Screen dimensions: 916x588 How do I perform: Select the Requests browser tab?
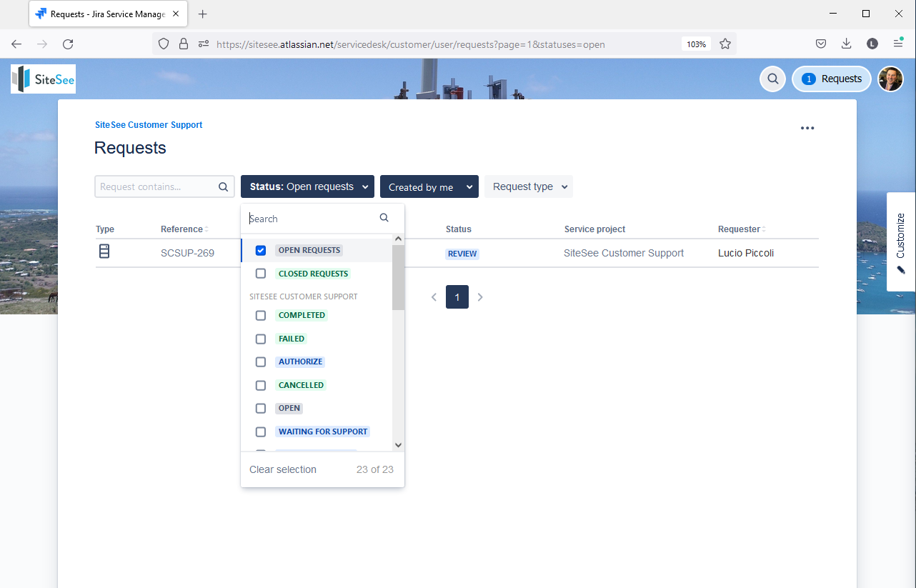[x=109, y=14]
